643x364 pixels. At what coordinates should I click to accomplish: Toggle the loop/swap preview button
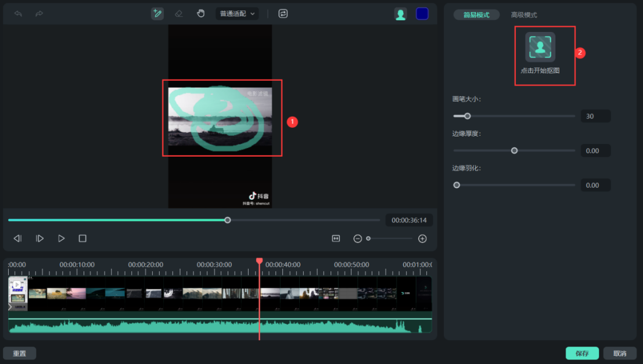tap(283, 13)
